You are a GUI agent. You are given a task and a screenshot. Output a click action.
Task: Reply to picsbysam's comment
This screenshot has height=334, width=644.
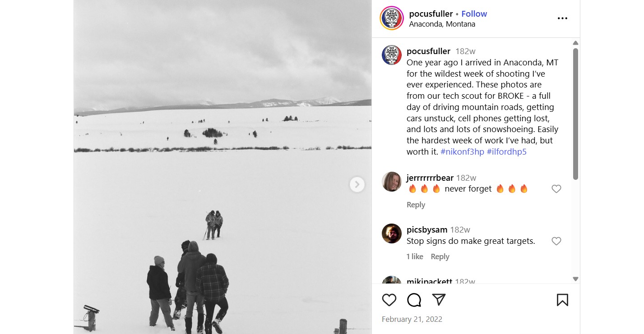[440, 256]
